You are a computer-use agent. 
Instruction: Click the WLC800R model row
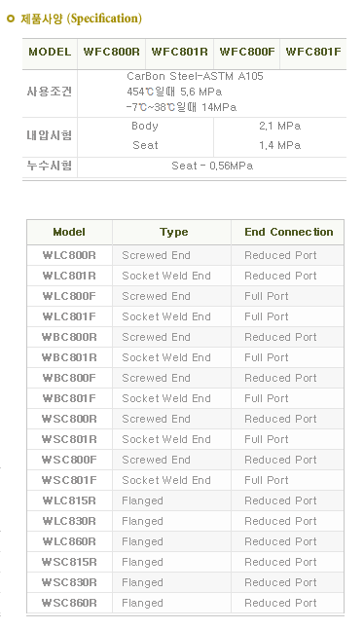(x=185, y=255)
